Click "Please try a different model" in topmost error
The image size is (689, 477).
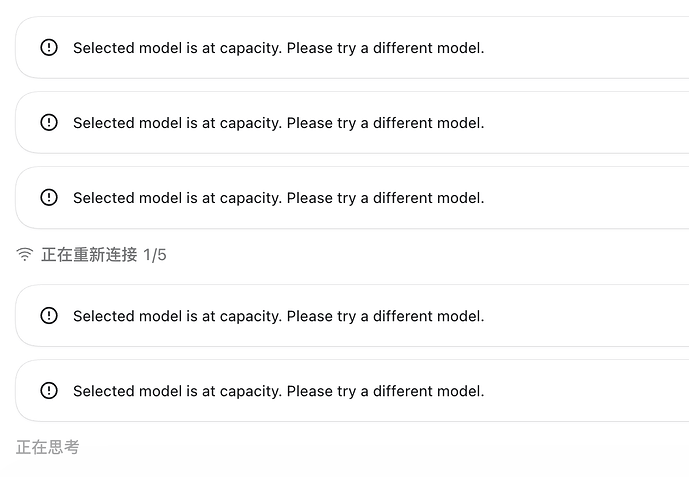click(385, 48)
